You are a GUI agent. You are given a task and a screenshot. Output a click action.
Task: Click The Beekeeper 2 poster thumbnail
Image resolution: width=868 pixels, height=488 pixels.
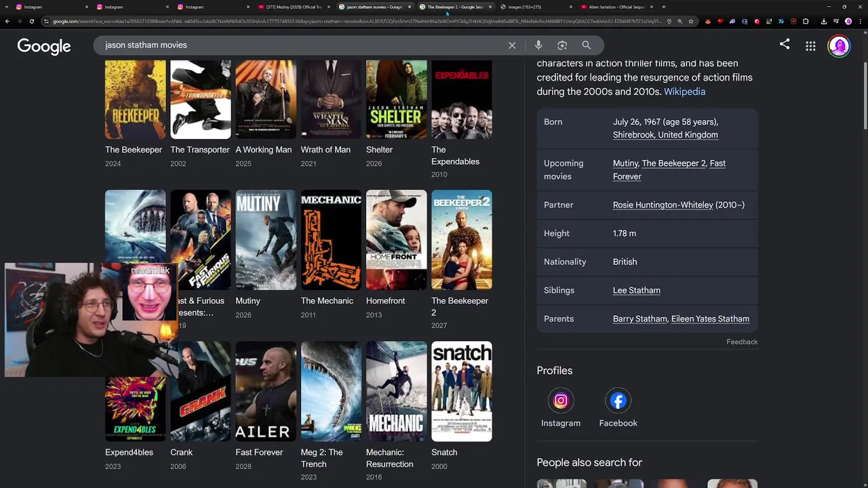(461, 240)
